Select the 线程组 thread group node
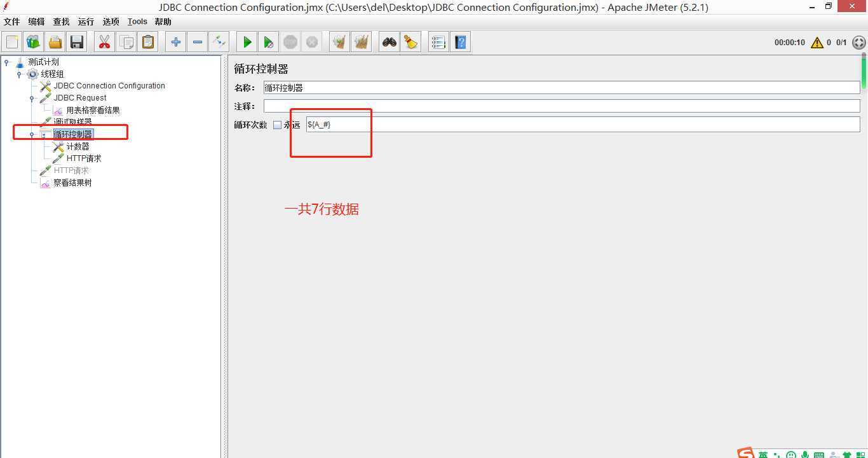 click(52, 74)
